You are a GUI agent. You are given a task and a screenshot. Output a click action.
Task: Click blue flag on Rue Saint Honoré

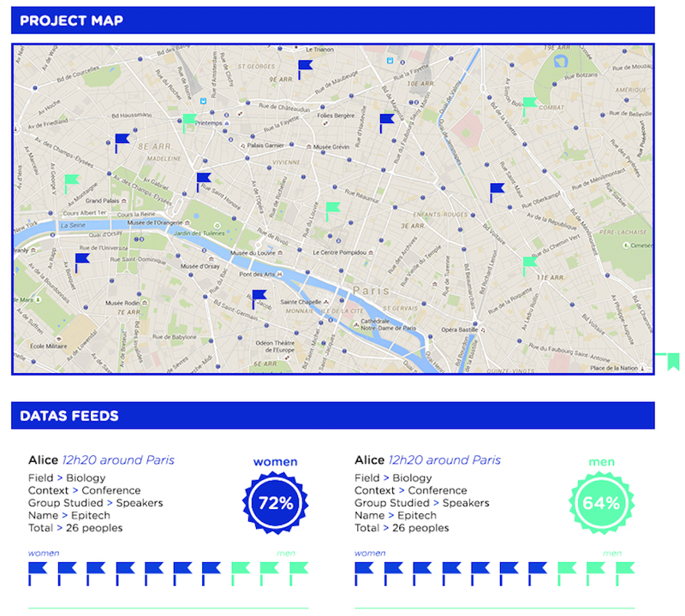pyautogui.click(x=204, y=182)
